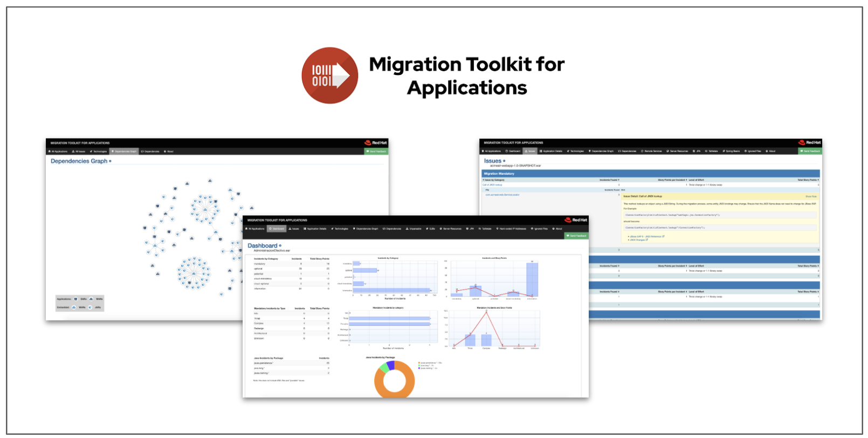Expand the Issue by Category column header
Screen dimensions: 868x438
[x=493, y=180]
